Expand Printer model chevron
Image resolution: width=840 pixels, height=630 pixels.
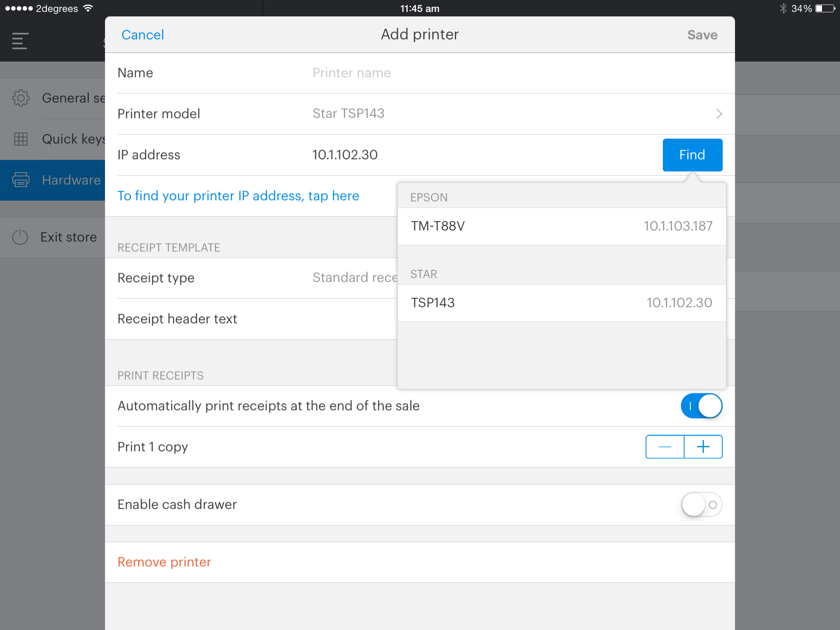click(x=719, y=114)
